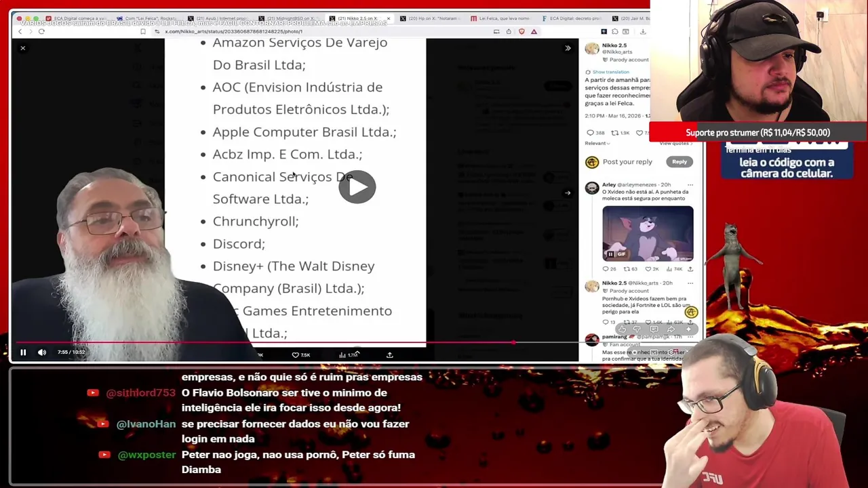
Task: Switch to '(21) Ayub | Internet' tab
Action: pyautogui.click(x=218, y=18)
